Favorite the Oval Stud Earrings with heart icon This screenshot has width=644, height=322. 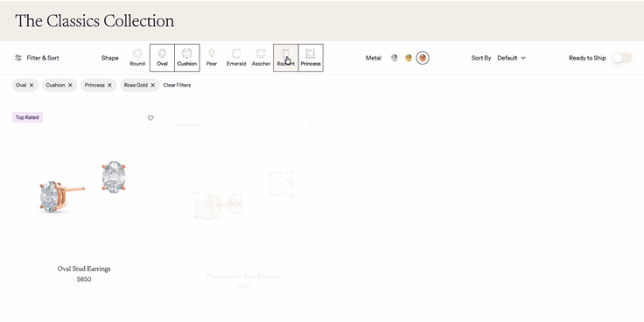[x=150, y=118]
